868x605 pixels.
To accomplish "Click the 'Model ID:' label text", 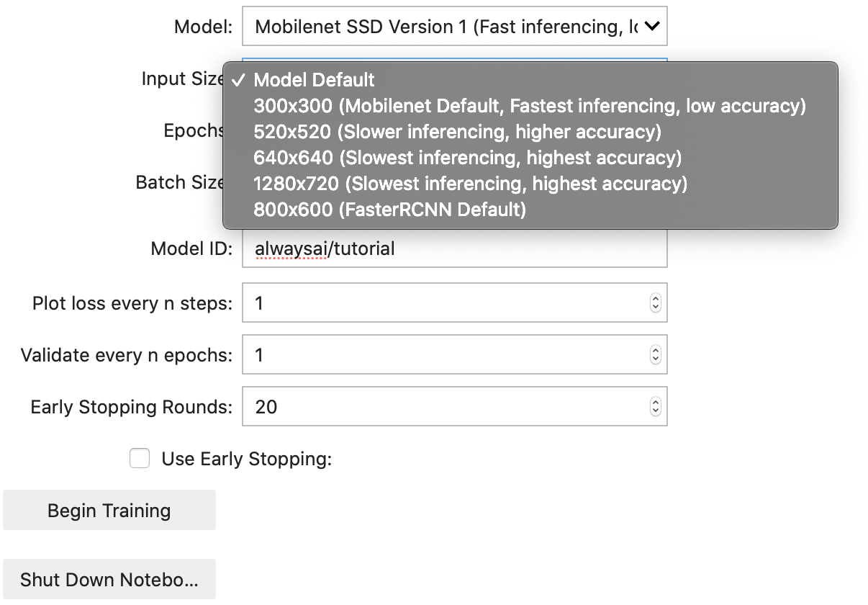I will (x=191, y=249).
